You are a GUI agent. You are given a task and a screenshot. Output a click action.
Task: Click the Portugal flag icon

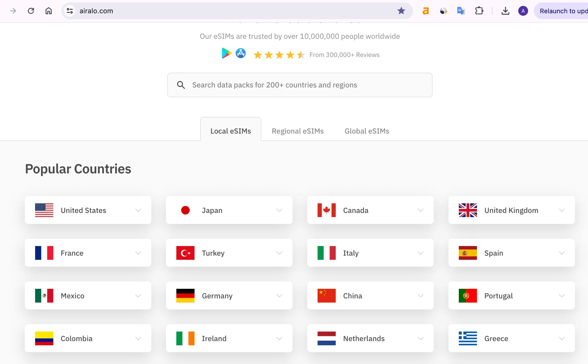(468, 296)
